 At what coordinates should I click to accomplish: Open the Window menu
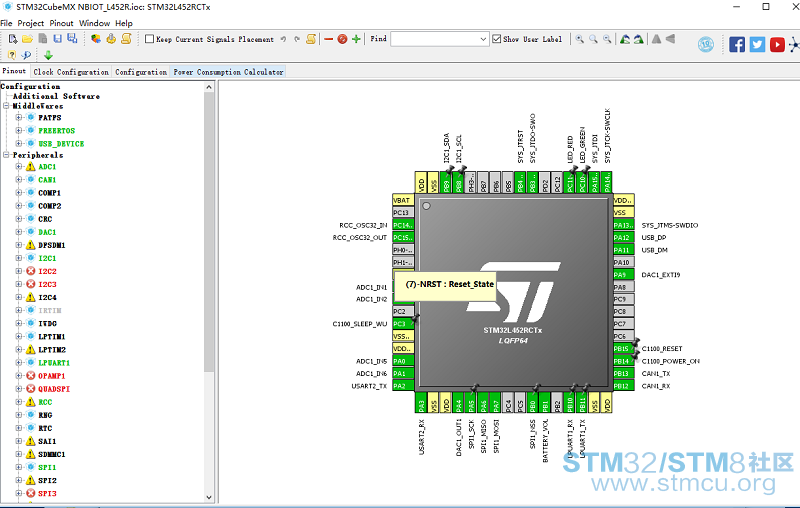point(94,23)
